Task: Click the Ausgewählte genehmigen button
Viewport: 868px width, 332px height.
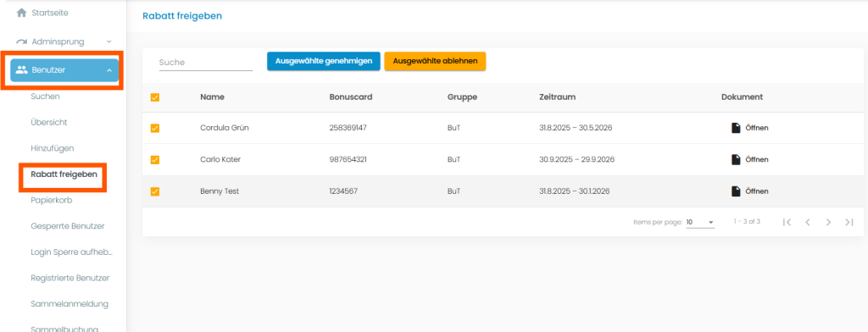Action: coord(323,62)
